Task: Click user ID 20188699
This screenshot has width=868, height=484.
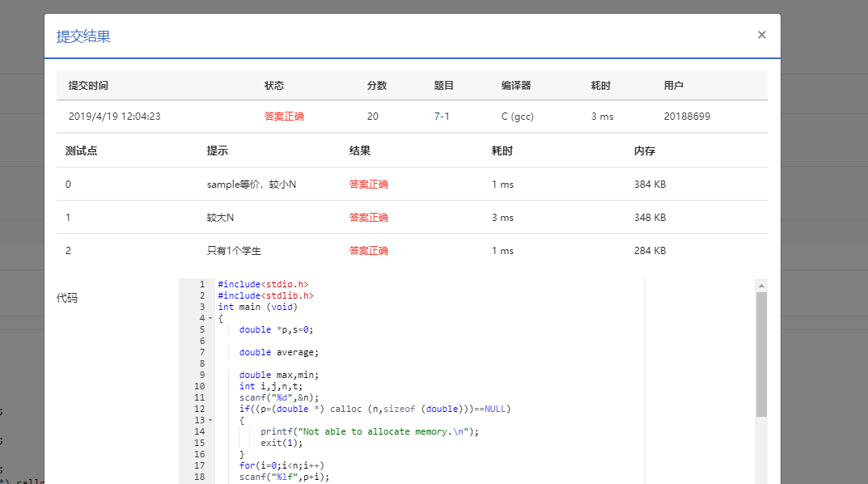Action: pyautogui.click(x=687, y=117)
